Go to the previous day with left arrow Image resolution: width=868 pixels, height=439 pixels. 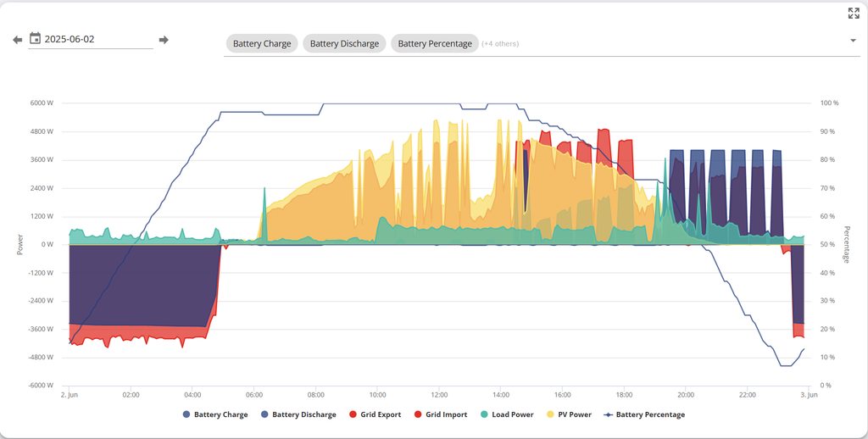[17, 40]
